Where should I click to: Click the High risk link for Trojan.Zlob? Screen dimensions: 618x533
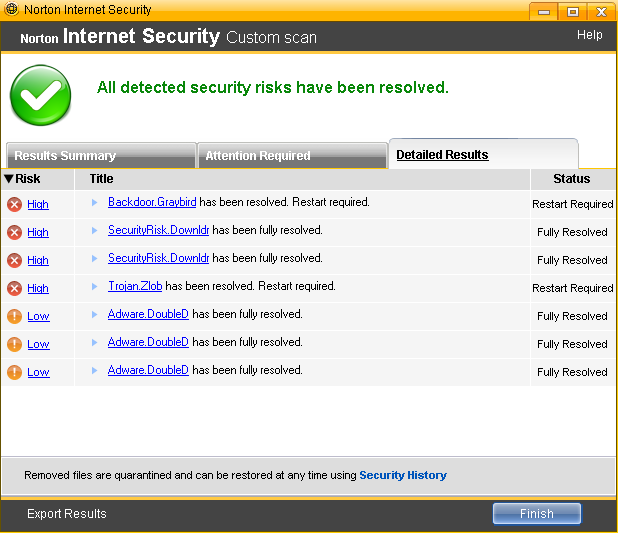tap(38, 288)
